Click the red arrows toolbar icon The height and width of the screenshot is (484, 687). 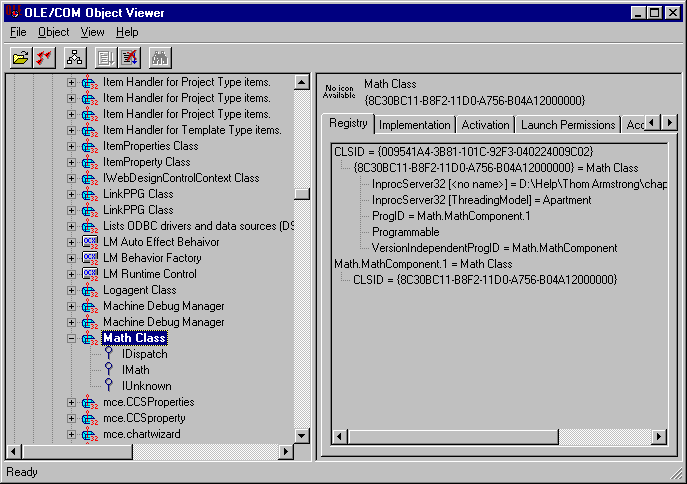[43, 57]
